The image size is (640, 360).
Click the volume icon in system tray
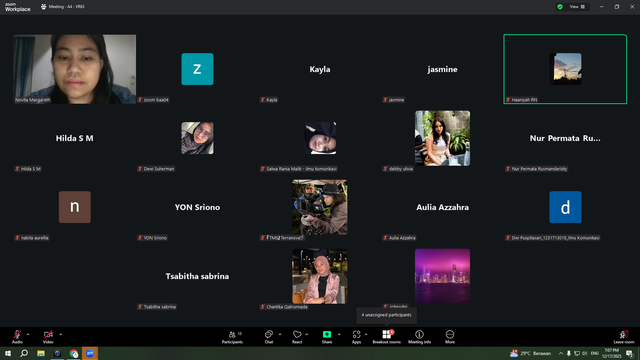pos(585,353)
